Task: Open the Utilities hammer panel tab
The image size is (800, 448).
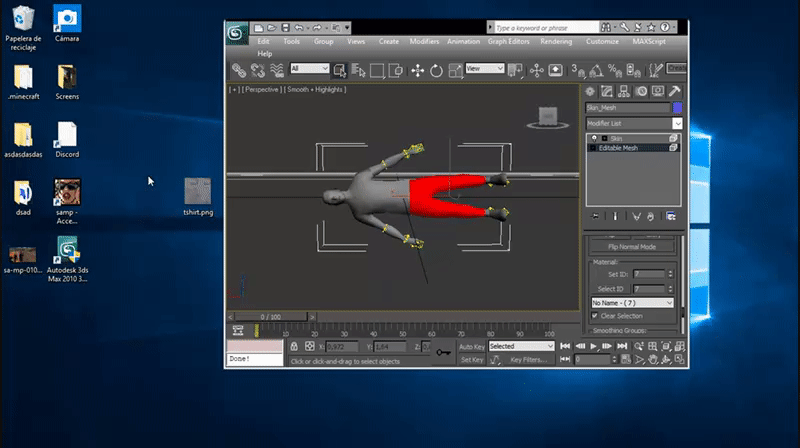Action: tap(676, 91)
